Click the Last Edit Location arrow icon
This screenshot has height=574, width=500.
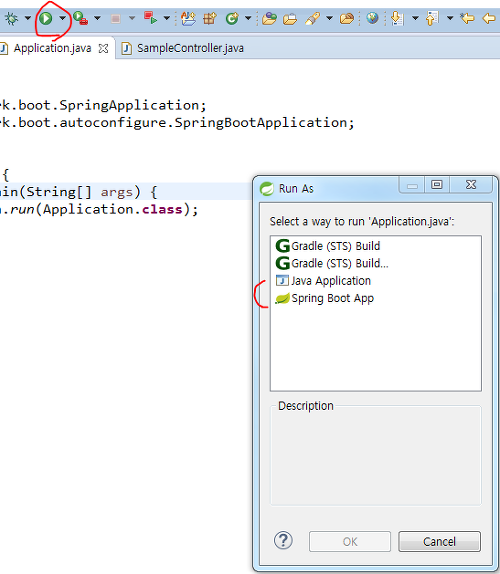pos(467,18)
